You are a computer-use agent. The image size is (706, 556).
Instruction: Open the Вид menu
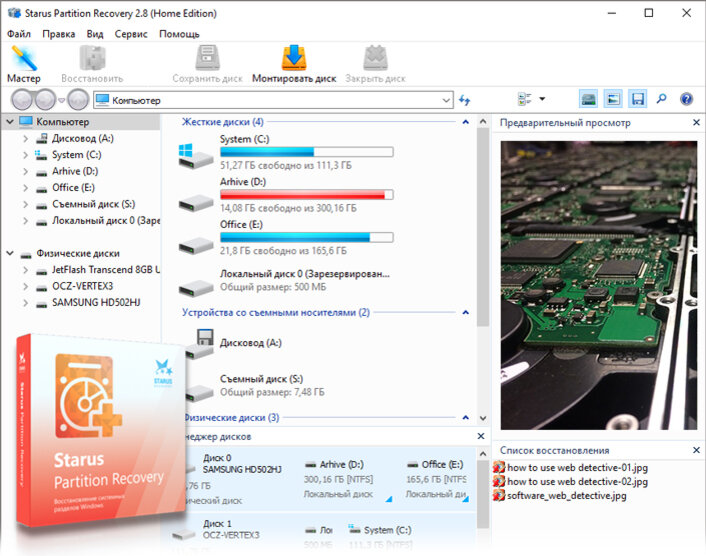point(95,34)
